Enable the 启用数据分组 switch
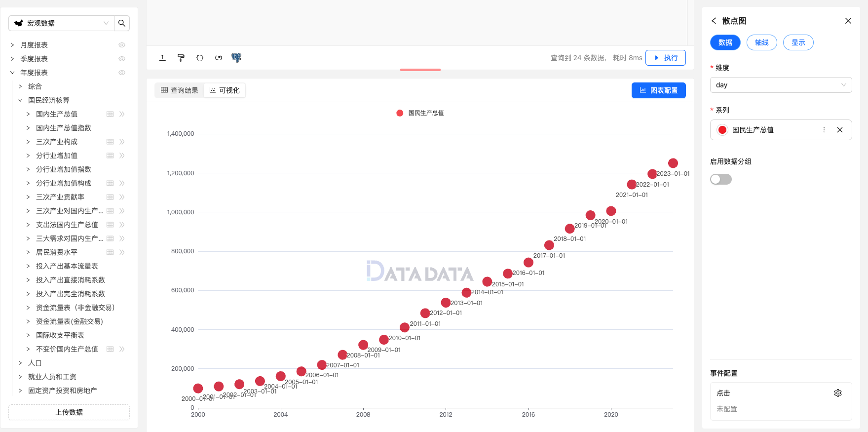The width and height of the screenshot is (868, 432). coord(721,179)
